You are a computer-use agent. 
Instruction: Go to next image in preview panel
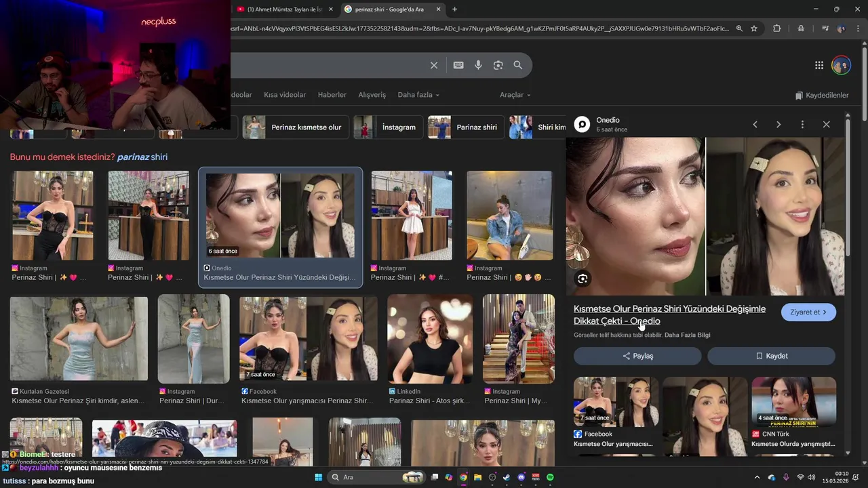pos(778,125)
